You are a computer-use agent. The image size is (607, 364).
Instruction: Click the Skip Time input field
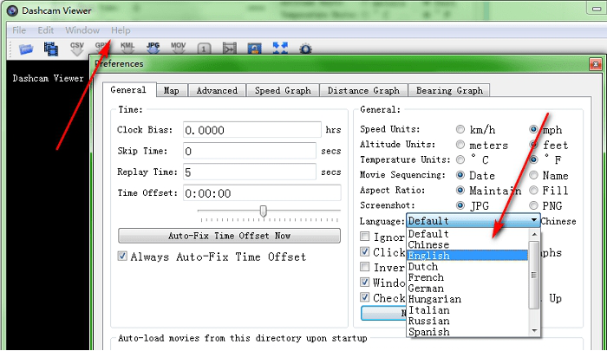coord(250,151)
